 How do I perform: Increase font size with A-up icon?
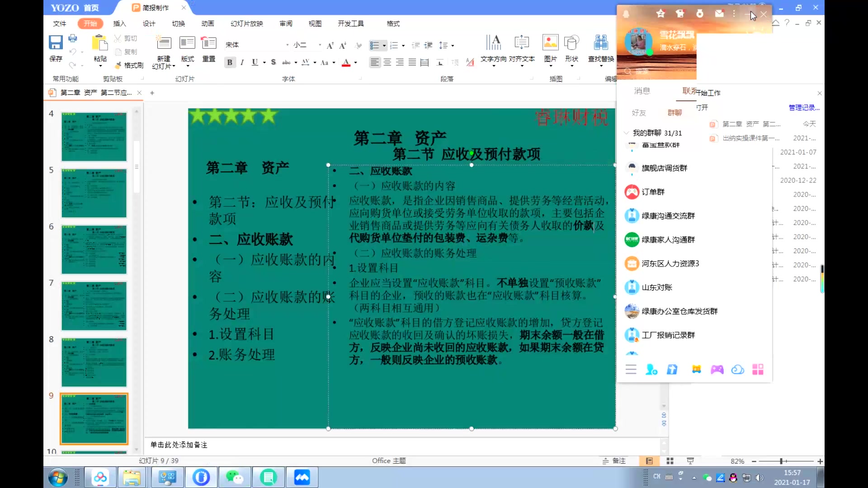click(330, 45)
